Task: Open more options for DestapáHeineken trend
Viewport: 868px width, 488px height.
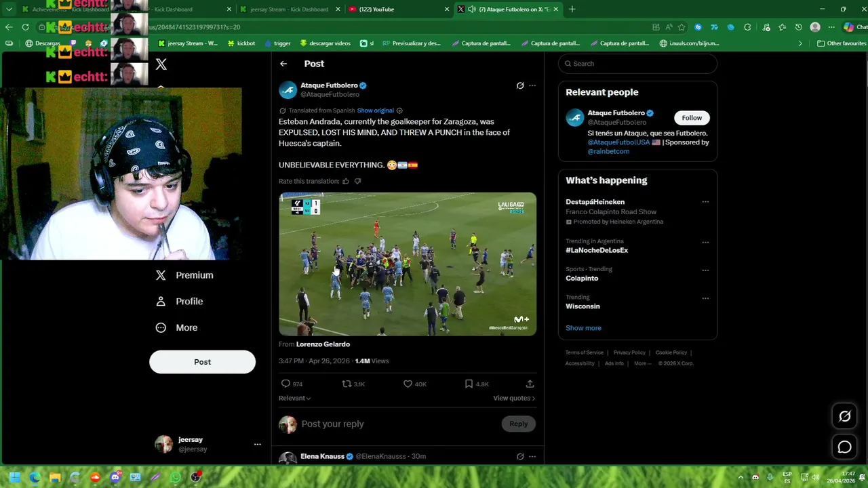Action: 705,202
